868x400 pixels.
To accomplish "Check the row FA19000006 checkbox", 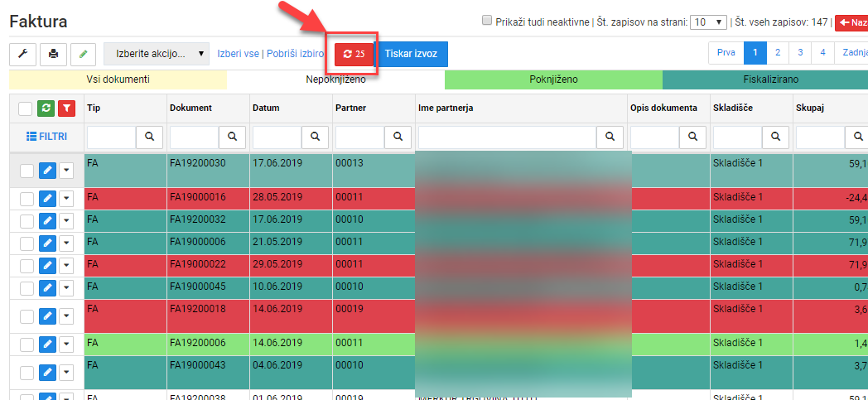I will point(27,244).
